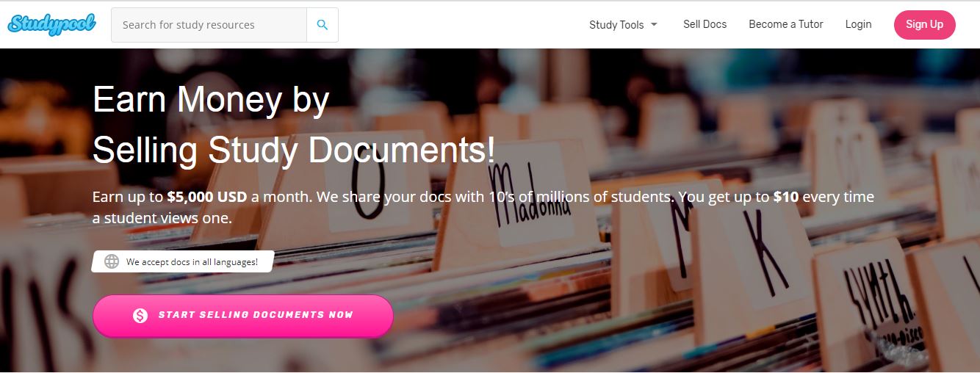Viewport: 980px width, 373px height.
Task: Focus the 'Search for study resources' field
Action: 209,25
